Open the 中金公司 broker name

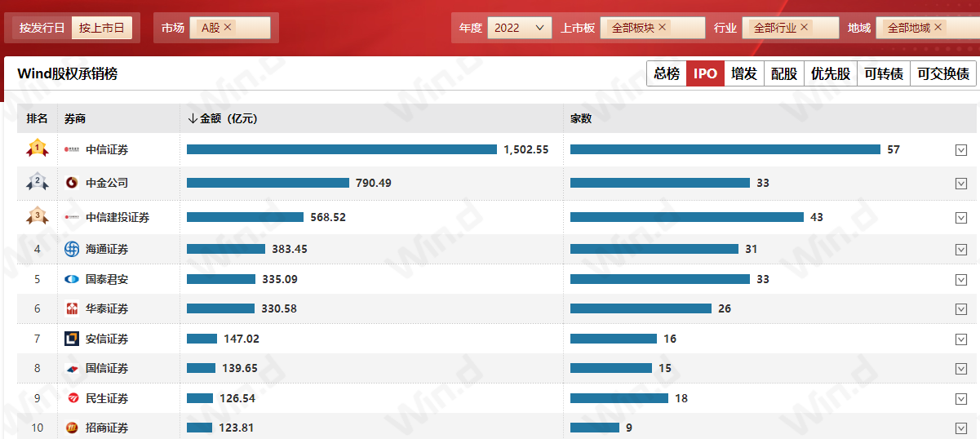[107, 183]
